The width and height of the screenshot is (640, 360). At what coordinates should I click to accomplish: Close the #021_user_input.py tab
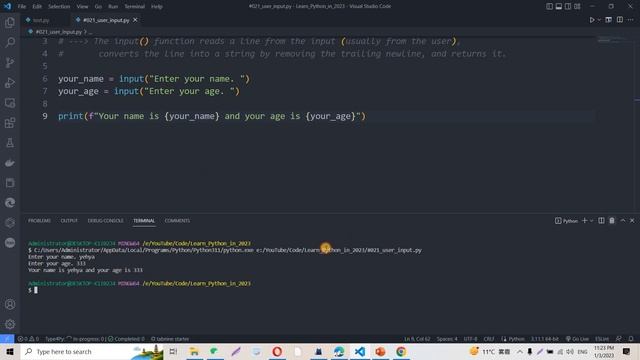tap(135, 20)
